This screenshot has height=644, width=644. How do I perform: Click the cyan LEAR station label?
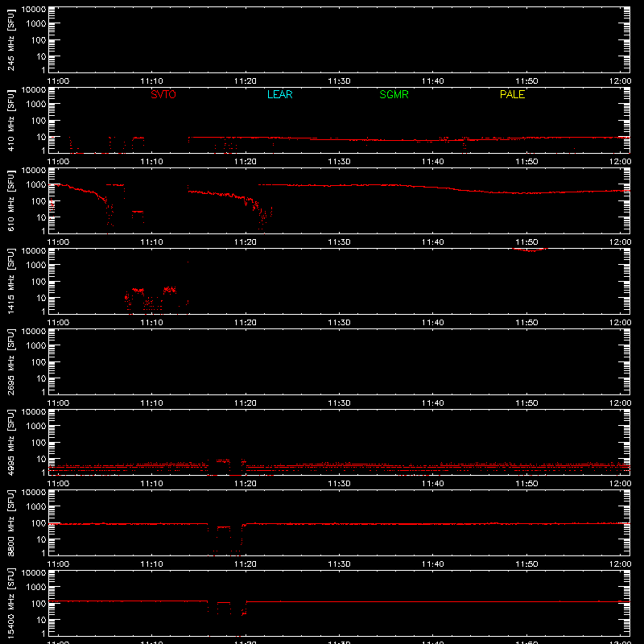[279, 94]
